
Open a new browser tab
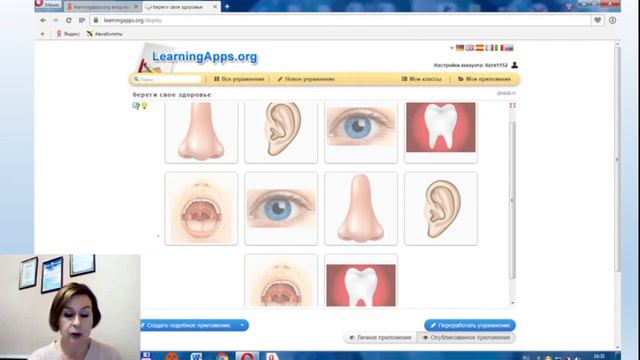click(x=227, y=7)
